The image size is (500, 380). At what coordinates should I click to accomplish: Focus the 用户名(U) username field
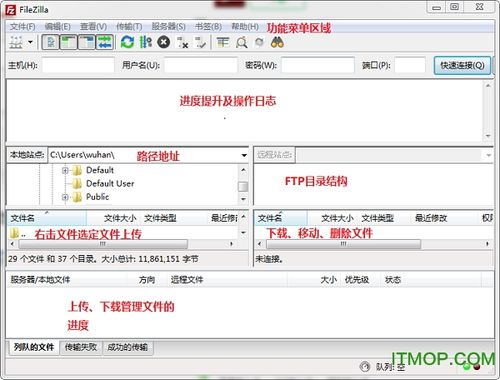(x=201, y=65)
